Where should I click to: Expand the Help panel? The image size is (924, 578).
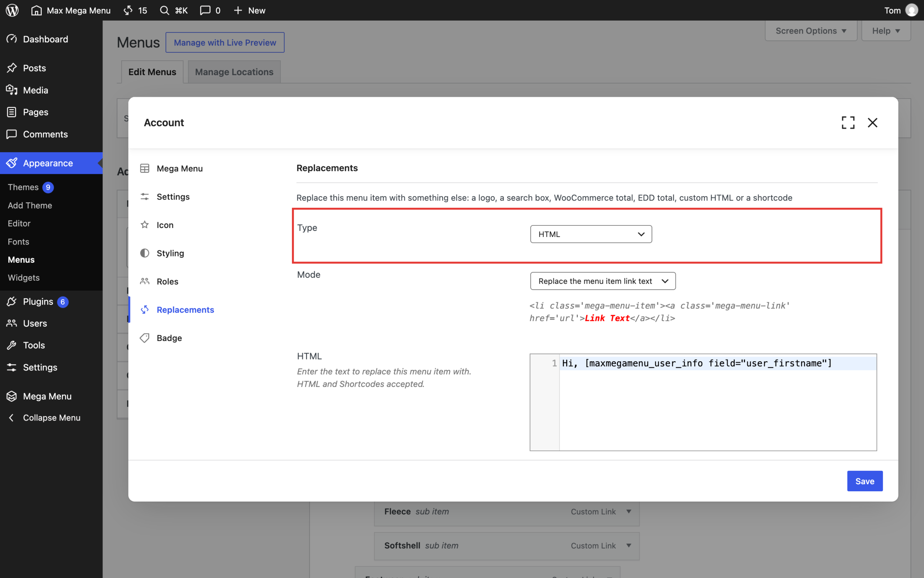pyautogui.click(x=886, y=31)
